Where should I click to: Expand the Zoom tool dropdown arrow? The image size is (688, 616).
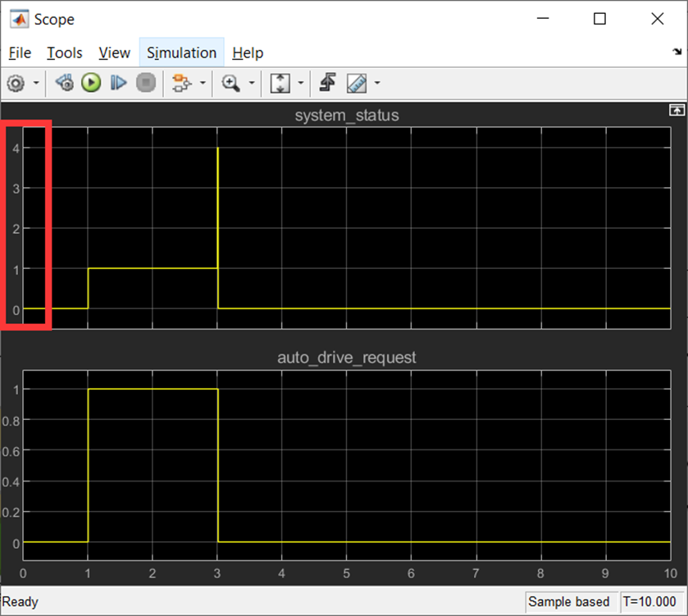tap(252, 83)
